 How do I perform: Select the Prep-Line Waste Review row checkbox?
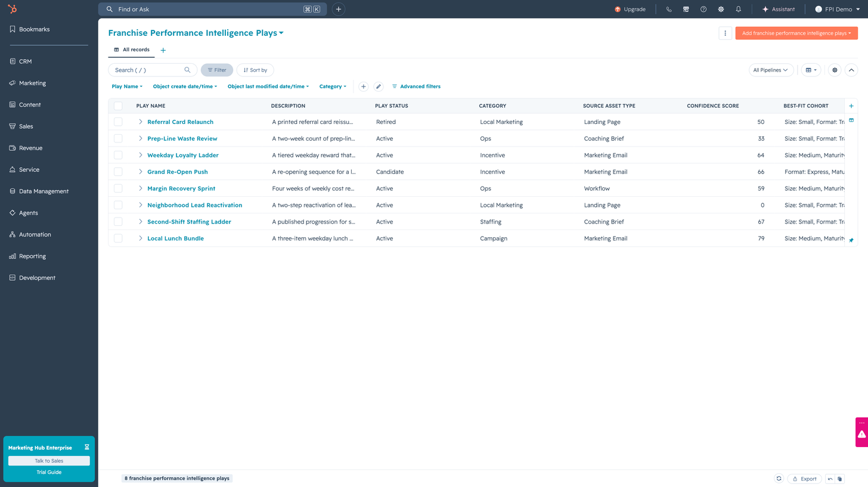(118, 138)
